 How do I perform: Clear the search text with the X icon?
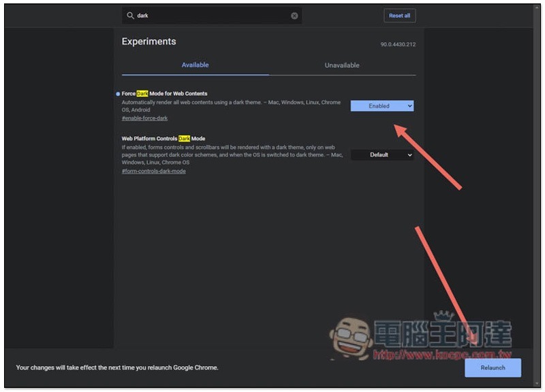(x=294, y=16)
